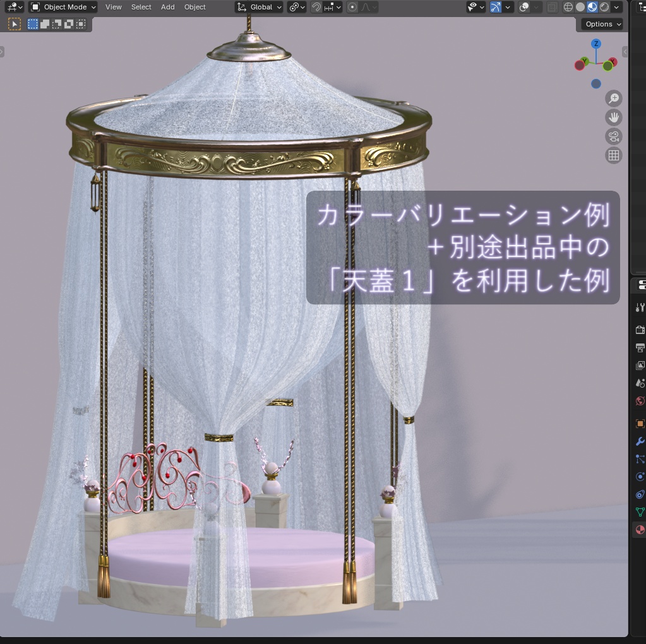Viewport: 646px width, 644px height.
Task: Select the Rendered viewport shading sphere
Action: pyautogui.click(x=604, y=7)
